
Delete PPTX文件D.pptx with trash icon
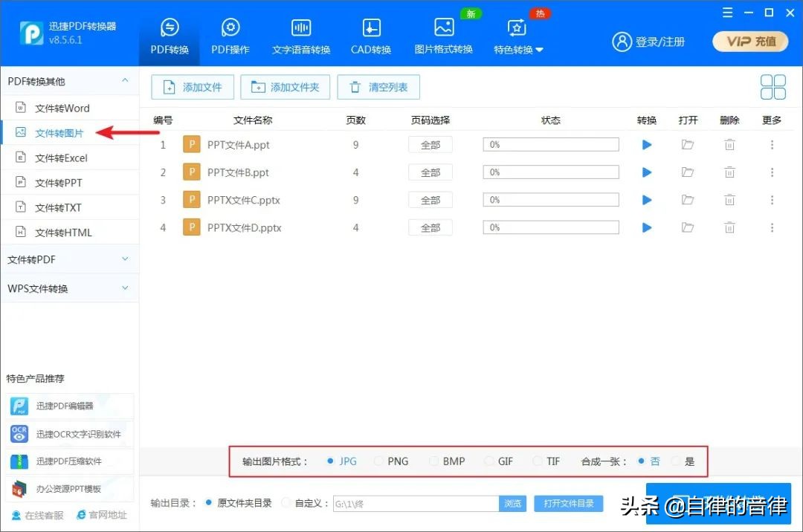729,227
